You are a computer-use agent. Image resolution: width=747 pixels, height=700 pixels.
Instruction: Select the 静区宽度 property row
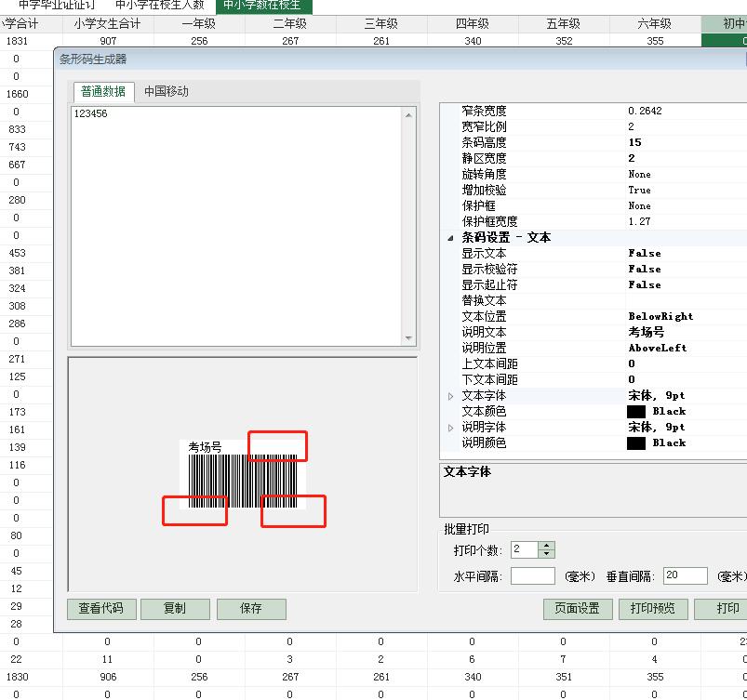click(594, 158)
